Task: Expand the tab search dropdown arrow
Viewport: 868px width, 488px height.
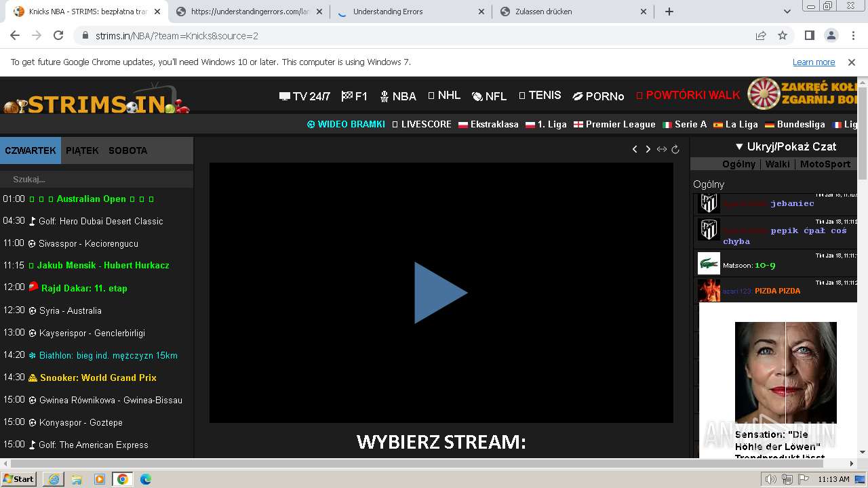Action: (x=787, y=12)
